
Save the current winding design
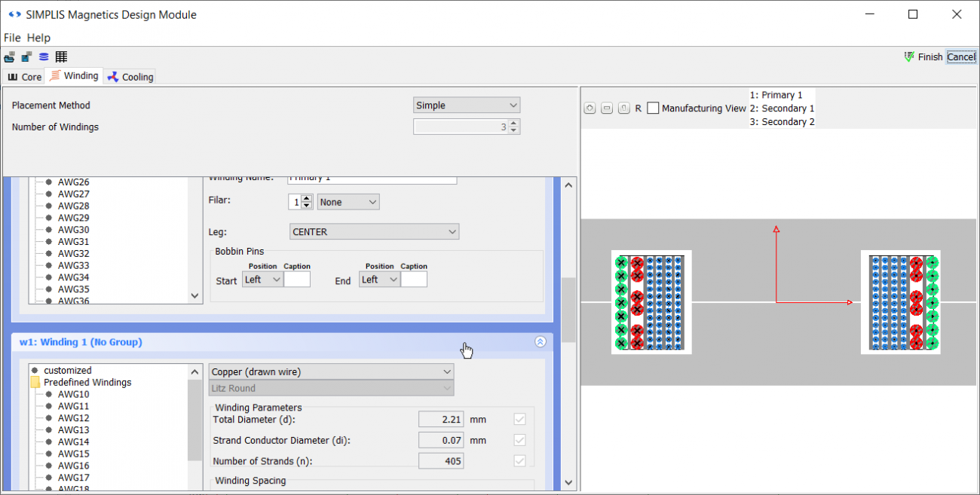pos(26,57)
